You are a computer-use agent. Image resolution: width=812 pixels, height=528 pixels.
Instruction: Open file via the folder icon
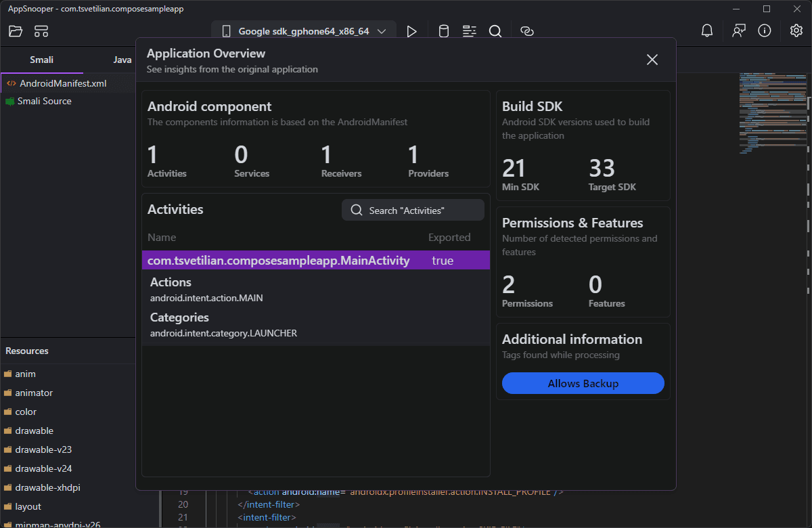pos(16,31)
